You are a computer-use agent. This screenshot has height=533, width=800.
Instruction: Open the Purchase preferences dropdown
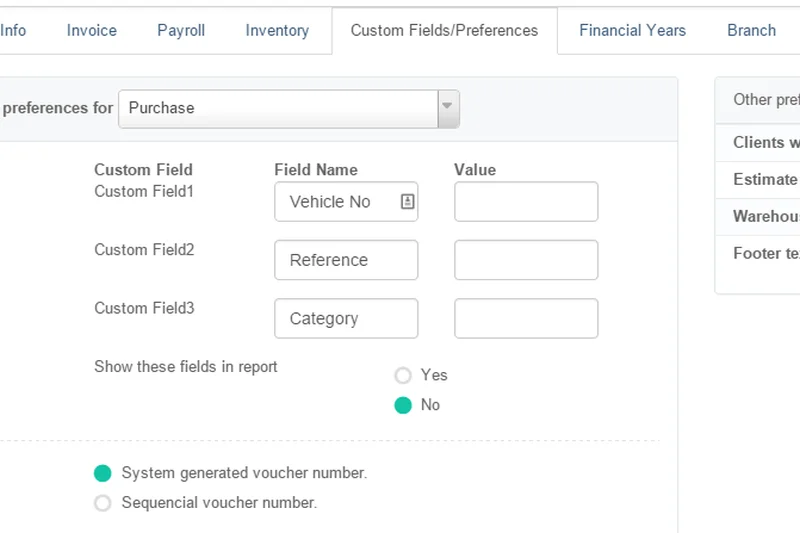pyautogui.click(x=278, y=108)
